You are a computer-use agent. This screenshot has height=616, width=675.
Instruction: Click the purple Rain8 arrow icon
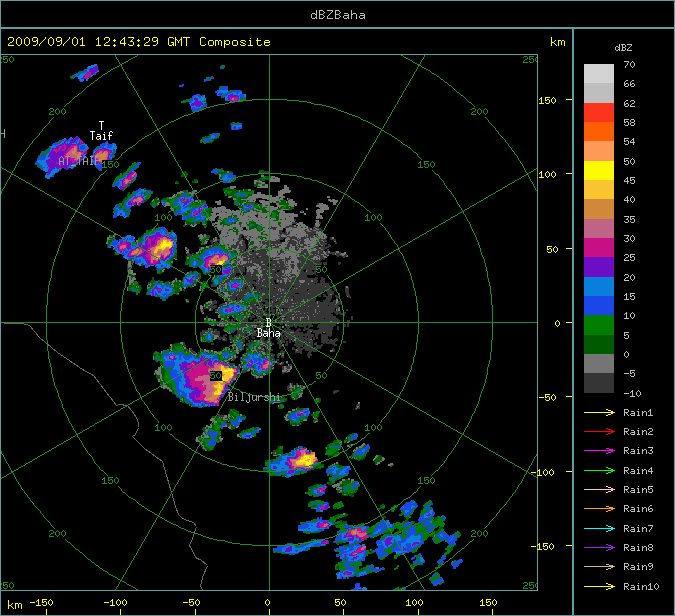pyautogui.click(x=599, y=548)
